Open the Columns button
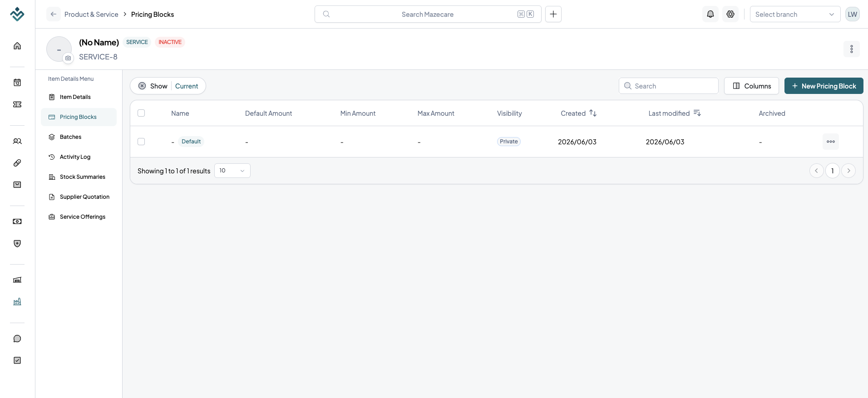 click(x=751, y=86)
